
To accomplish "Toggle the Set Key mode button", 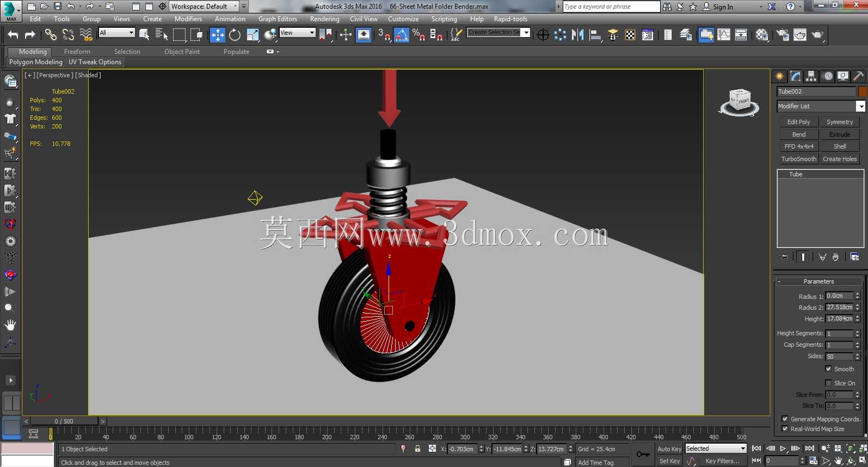I will (669, 461).
